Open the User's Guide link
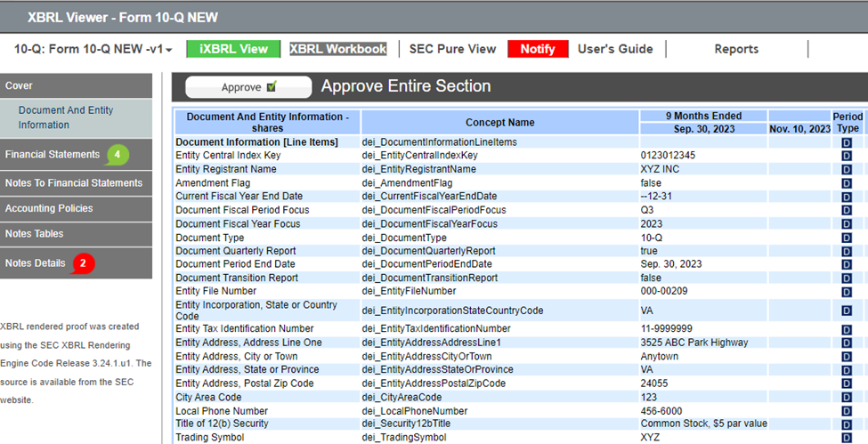Screen dimensions: 868x444 pyautogui.click(x=615, y=49)
